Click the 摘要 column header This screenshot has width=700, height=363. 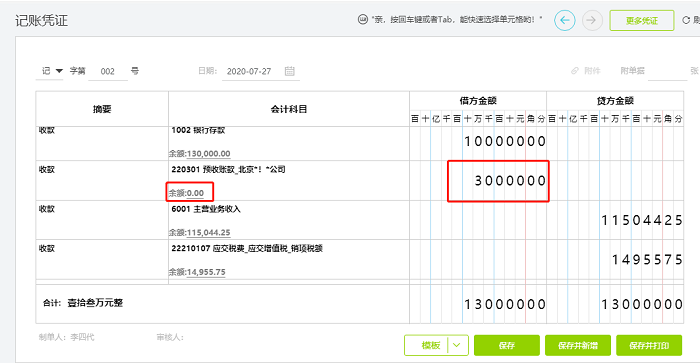pyautogui.click(x=102, y=109)
